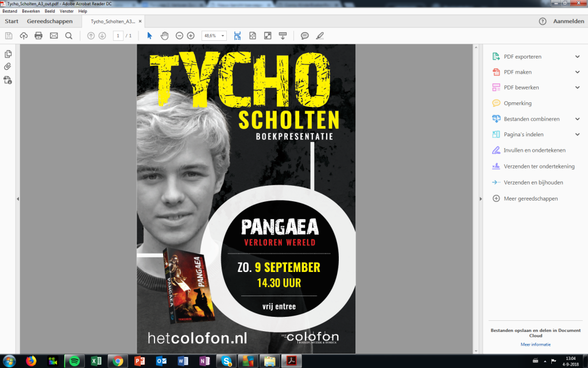Send the file by email
This screenshot has height=368, width=588.
pos(54,36)
